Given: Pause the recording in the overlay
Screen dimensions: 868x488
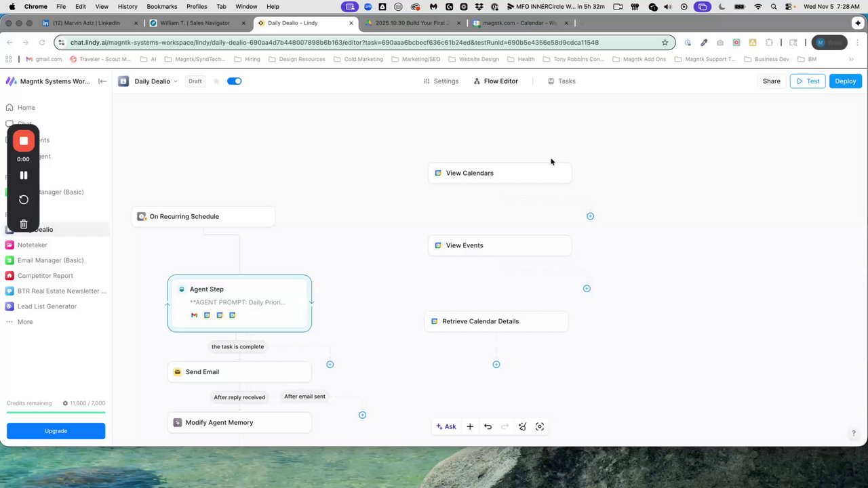Looking at the screenshot, I should (x=24, y=175).
